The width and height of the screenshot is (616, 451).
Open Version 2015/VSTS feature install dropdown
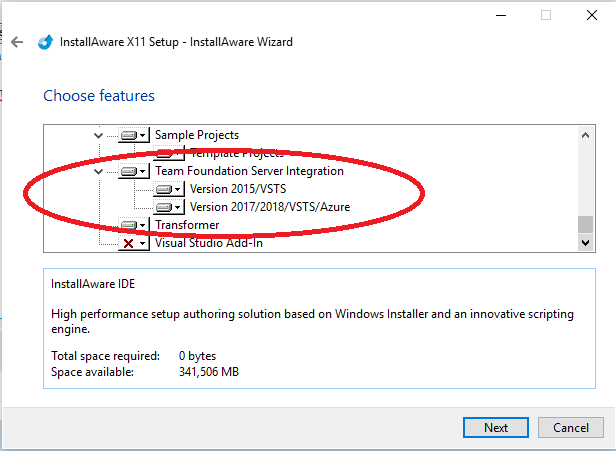169,190
